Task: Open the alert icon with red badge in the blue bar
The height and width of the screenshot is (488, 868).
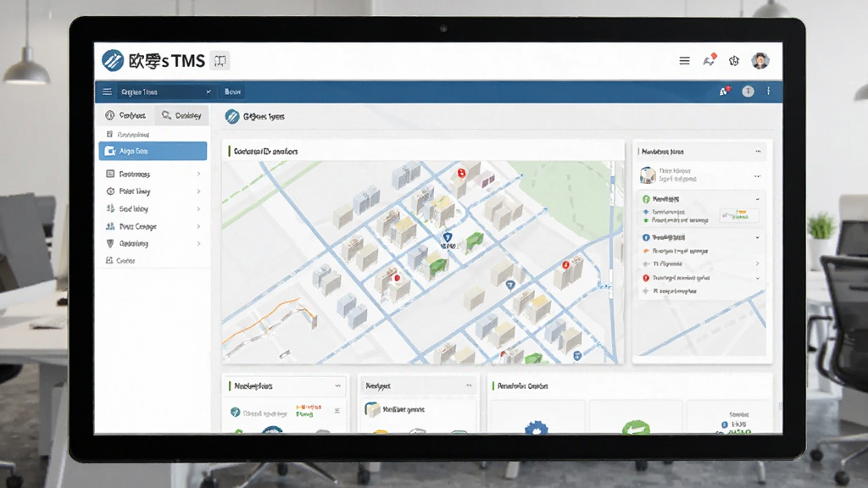Action: click(724, 91)
